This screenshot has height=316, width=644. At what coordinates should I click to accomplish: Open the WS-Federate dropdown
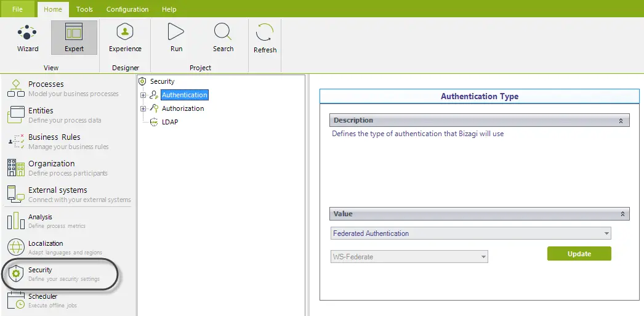click(x=409, y=257)
